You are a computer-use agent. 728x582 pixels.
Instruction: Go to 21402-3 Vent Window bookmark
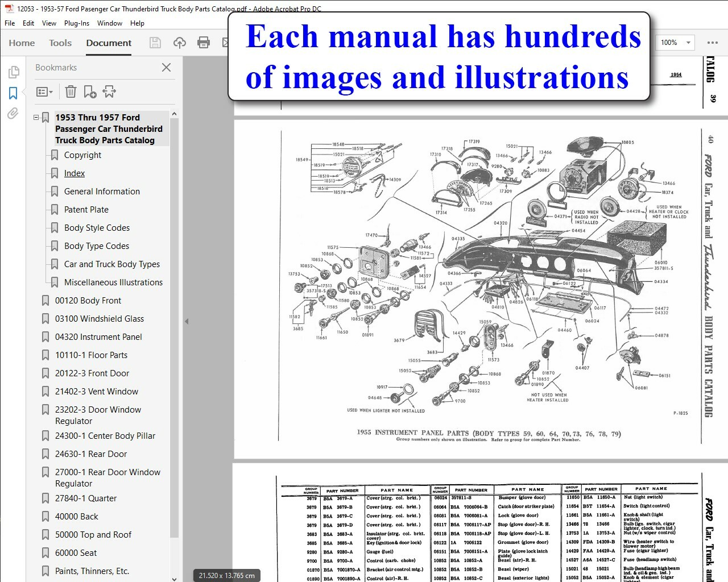pos(97,392)
